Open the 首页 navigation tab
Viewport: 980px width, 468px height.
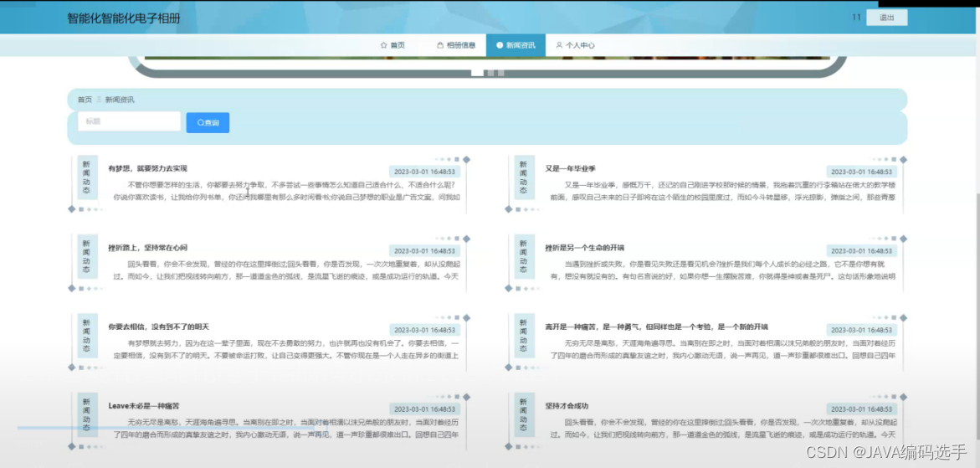coord(393,45)
